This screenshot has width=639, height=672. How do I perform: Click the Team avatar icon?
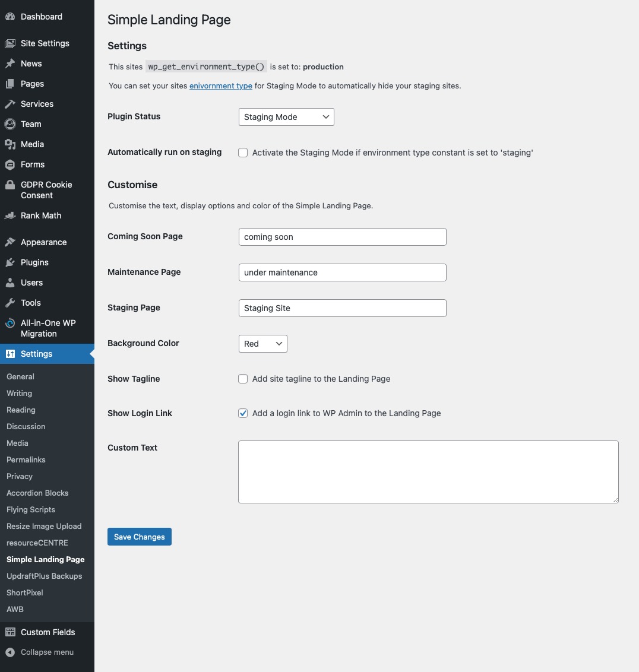(10, 124)
